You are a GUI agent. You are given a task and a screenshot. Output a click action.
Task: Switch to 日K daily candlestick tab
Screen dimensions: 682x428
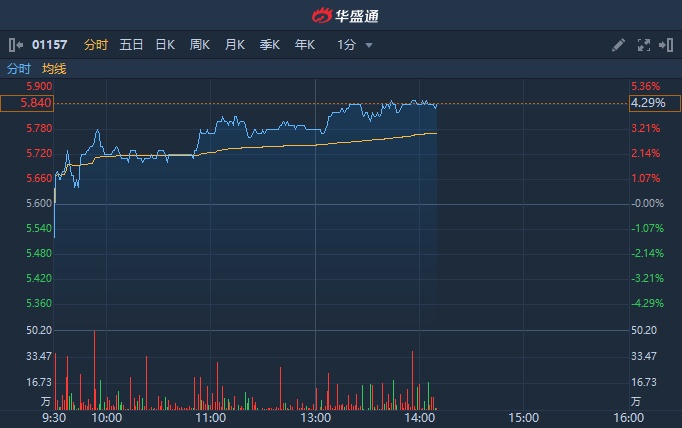[165, 45]
